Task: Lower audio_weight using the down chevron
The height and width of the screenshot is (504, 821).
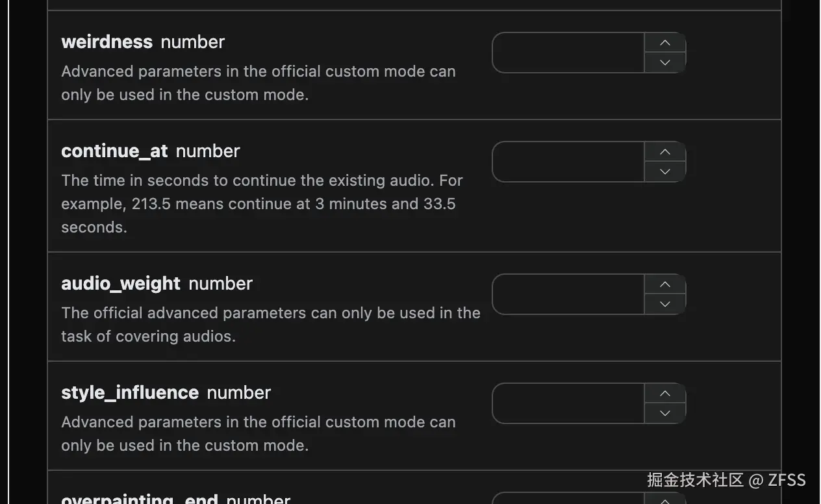Action: click(664, 304)
